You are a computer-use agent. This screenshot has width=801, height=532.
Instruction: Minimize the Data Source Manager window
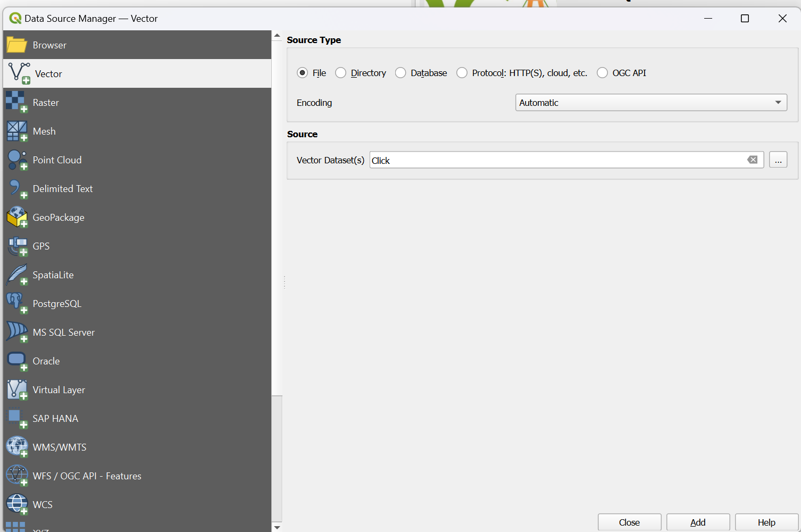[x=708, y=18]
